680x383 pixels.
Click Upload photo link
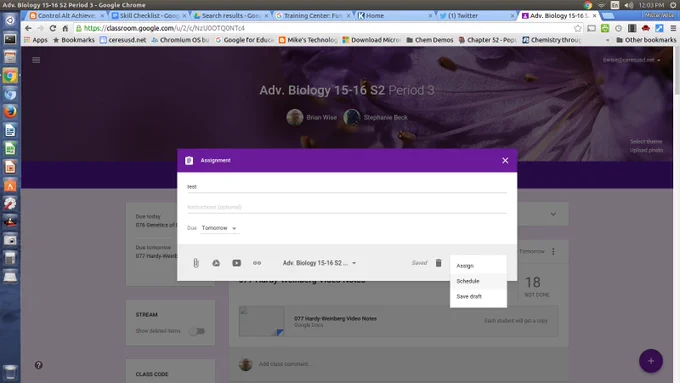point(646,150)
